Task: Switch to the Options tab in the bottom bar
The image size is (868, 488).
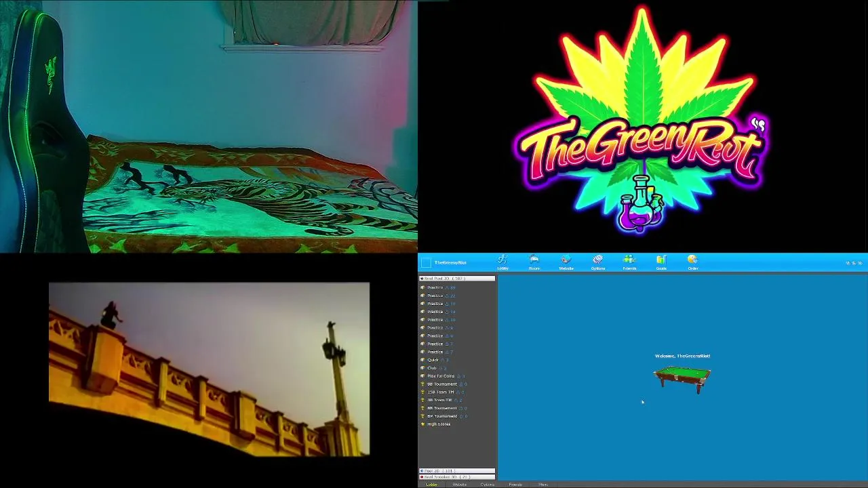Action: click(488, 485)
